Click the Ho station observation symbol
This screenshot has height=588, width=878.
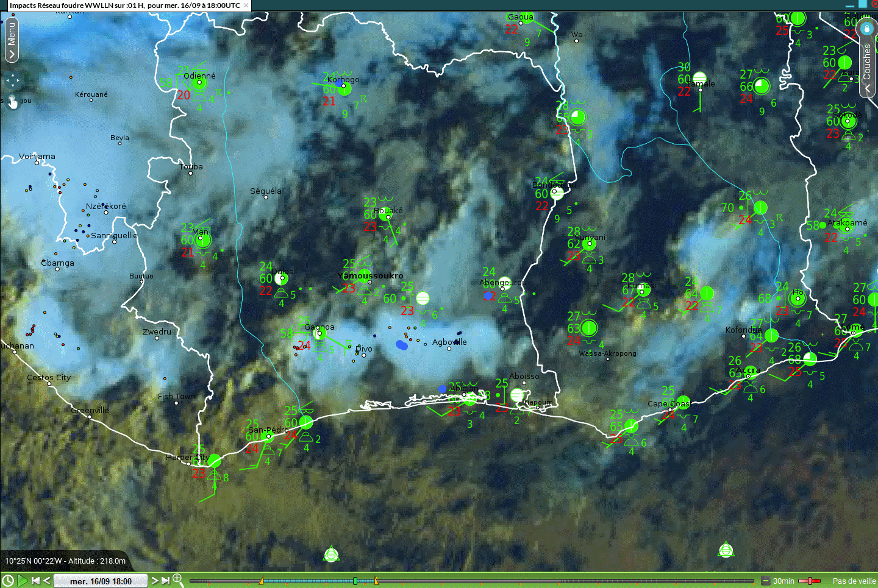[x=798, y=297]
